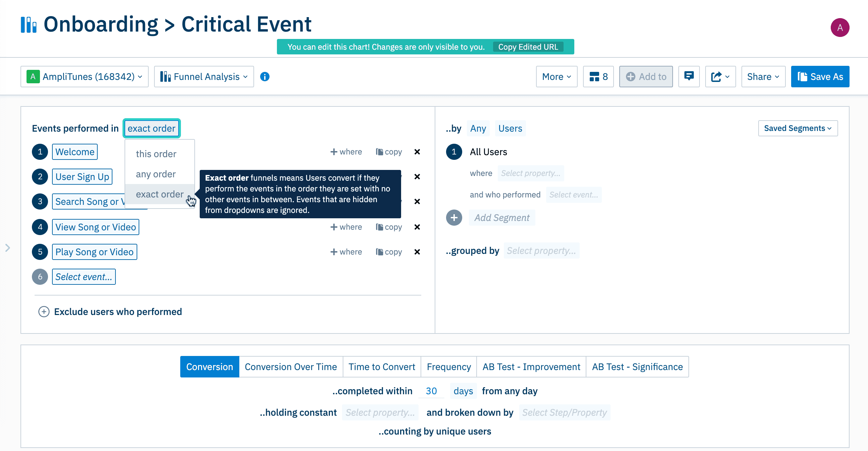
Task: Click the grouped by Select property field
Action: 541,251
